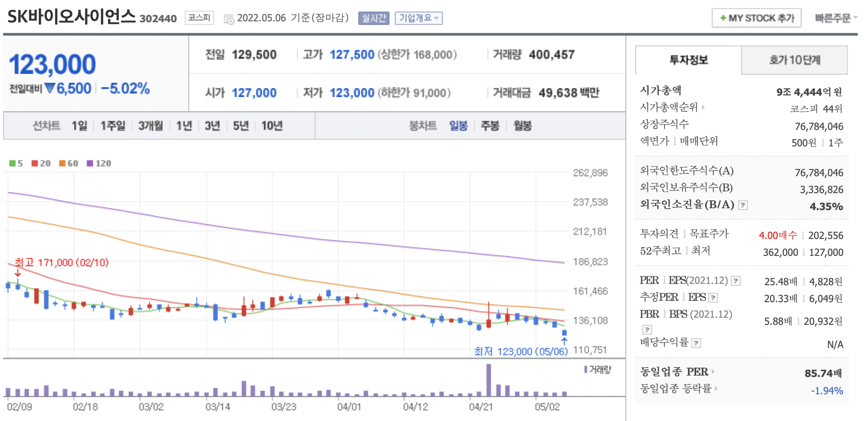Select the 1년 line chart period
This screenshot has height=421, width=868.
click(184, 126)
